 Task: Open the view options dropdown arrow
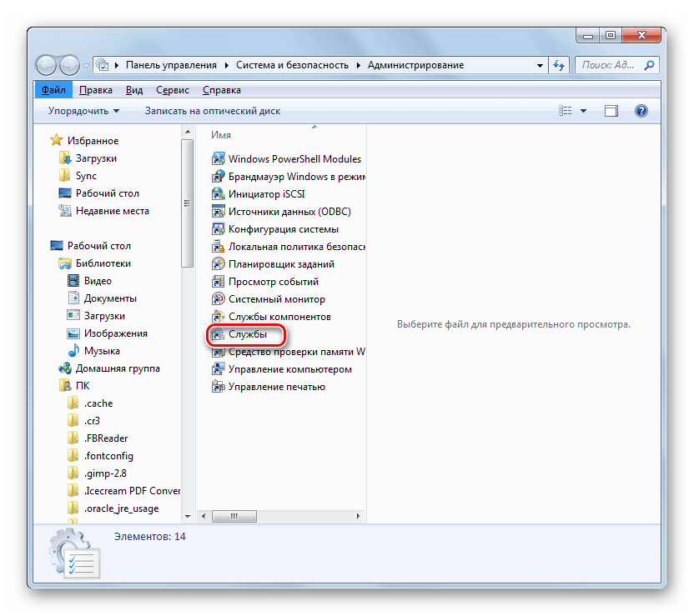[x=583, y=111]
